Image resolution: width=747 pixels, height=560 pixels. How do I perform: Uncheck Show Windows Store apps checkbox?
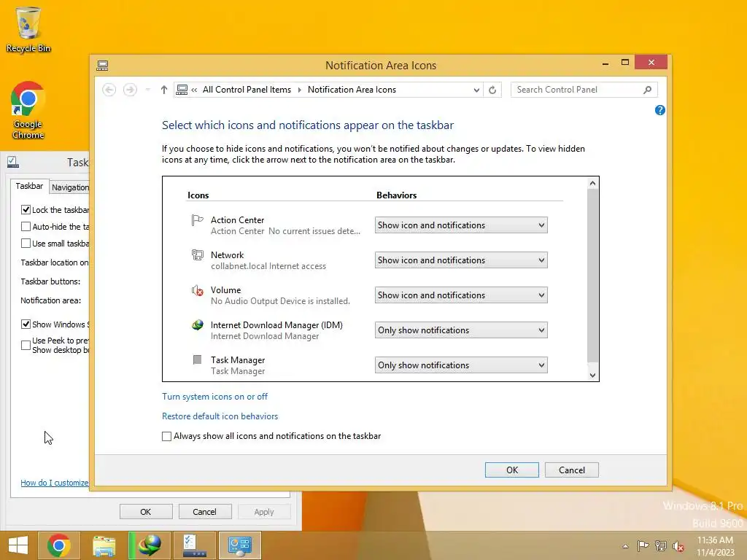[26, 324]
